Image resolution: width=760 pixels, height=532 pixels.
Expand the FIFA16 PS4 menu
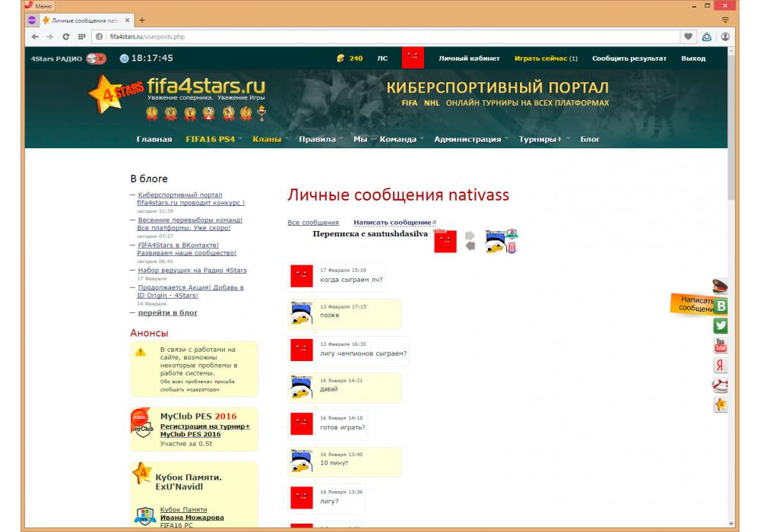pyautogui.click(x=214, y=140)
